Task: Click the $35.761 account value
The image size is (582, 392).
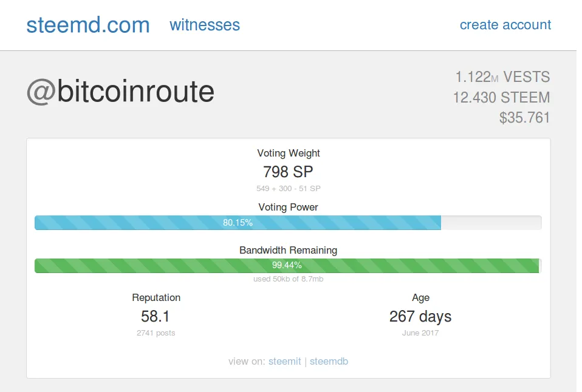Action: tap(524, 117)
